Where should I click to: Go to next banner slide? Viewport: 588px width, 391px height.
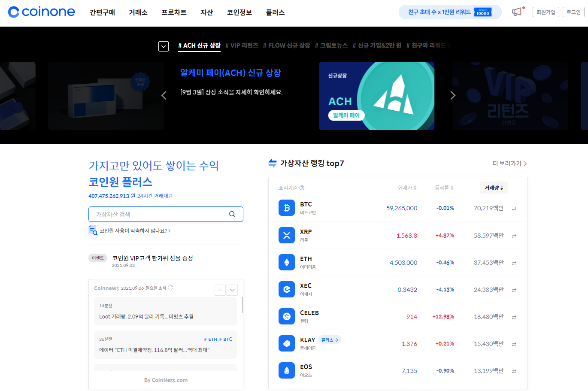pyautogui.click(x=453, y=95)
